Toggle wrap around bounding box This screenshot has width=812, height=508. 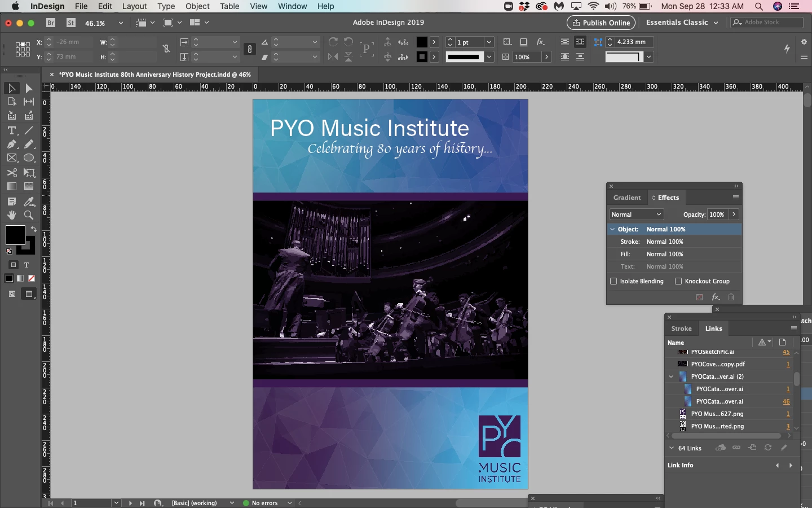tap(580, 42)
